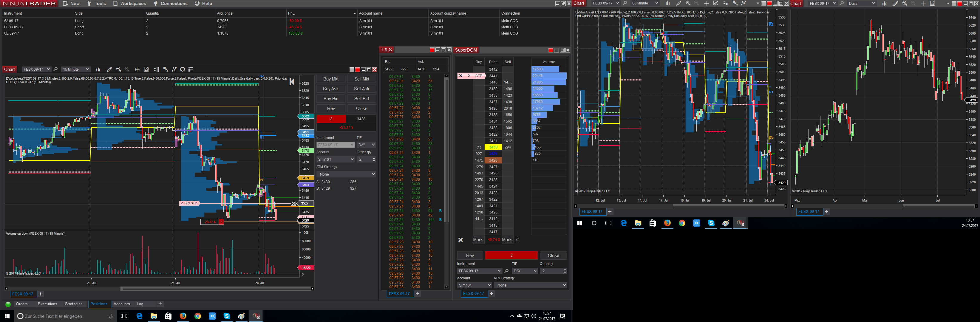Viewport: 980px width, 322px height.
Task: Select crosshair cursor in 60 Minute chart
Action: coord(707,3)
